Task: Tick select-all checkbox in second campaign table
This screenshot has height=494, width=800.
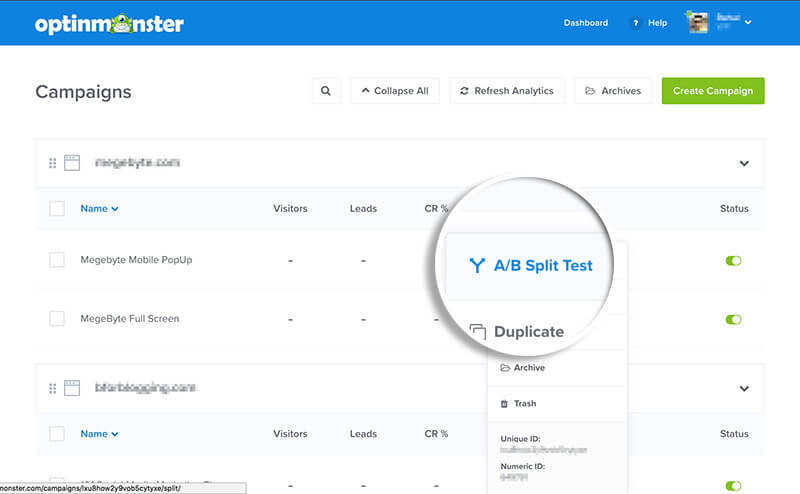Action: tap(57, 434)
